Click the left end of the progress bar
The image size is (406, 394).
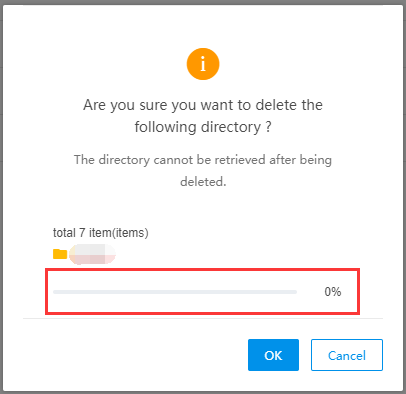[x=55, y=292]
